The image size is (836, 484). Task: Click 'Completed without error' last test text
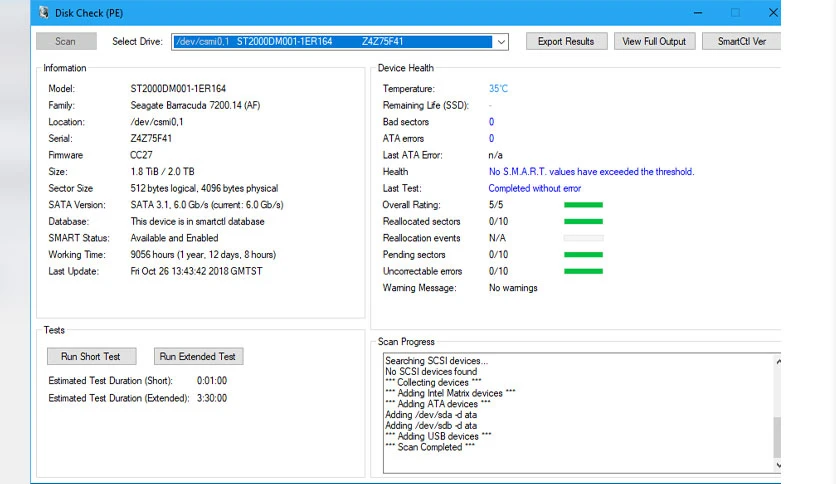534,188
